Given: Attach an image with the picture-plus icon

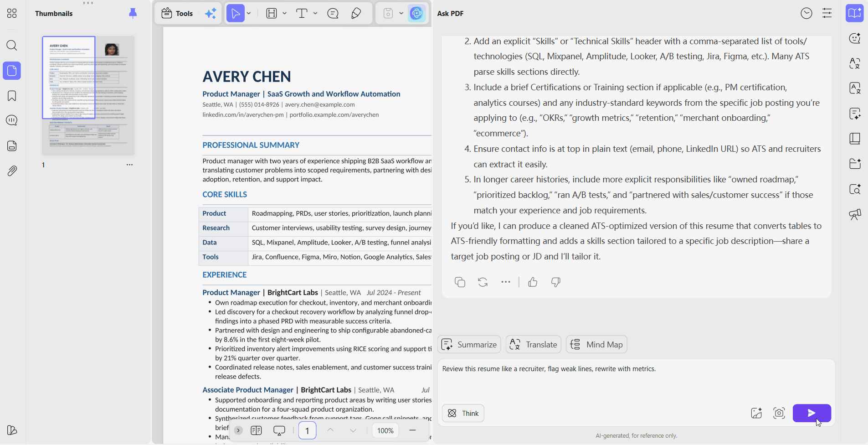Looking at the screenshot, I should click(756, 413).
